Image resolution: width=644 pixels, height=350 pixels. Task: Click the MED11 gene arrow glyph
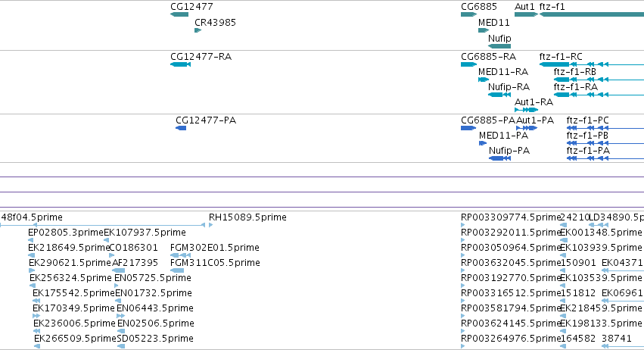(484, 30)
